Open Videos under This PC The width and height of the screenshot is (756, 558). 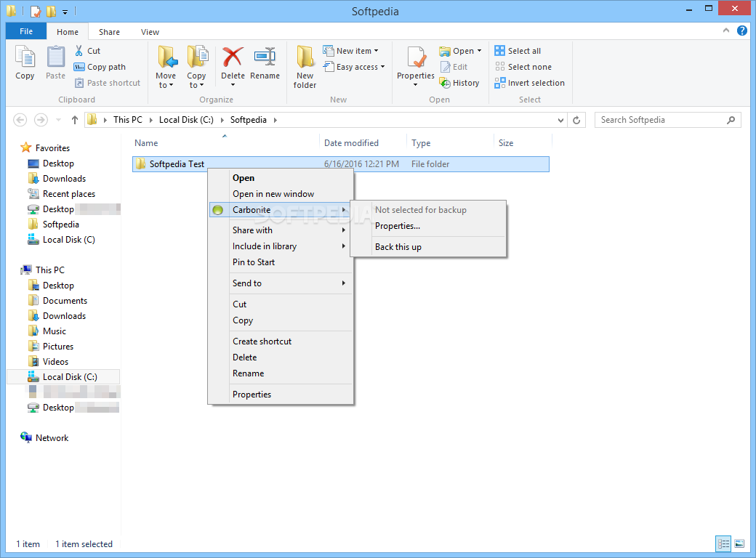point(55,361)
